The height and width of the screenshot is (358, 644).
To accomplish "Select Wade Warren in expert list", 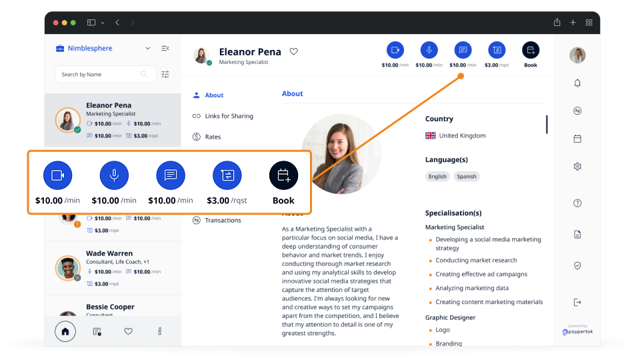I will [113, 268].
